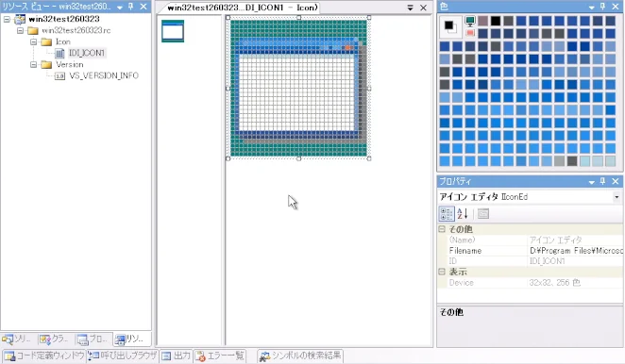Image resolution: width=625 pixels, height=364 pixels.
Task: Switch to Solution Explorer tab (ソリ..)
Action: coord(17,339)
